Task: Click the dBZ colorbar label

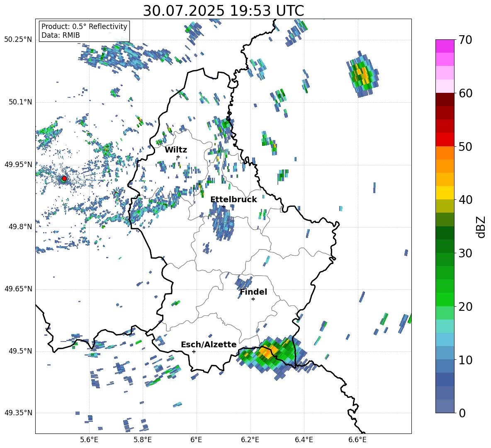Action: click(481, 227)
